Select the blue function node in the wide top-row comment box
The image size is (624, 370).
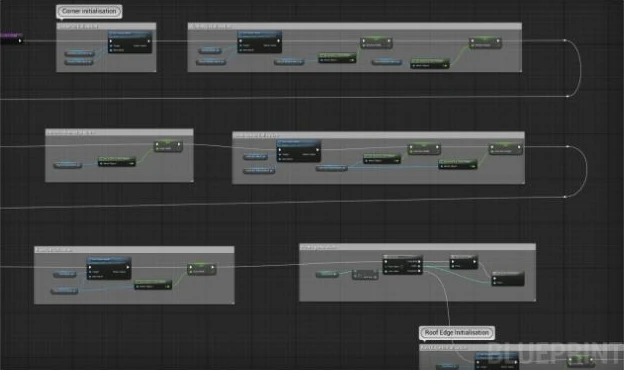tap(259, 42)
